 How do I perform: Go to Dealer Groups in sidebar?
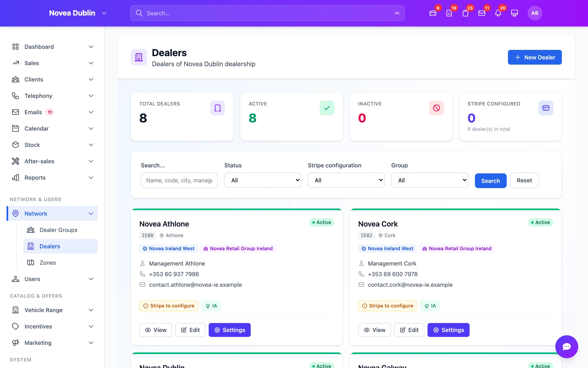click(x=60, y=230)
